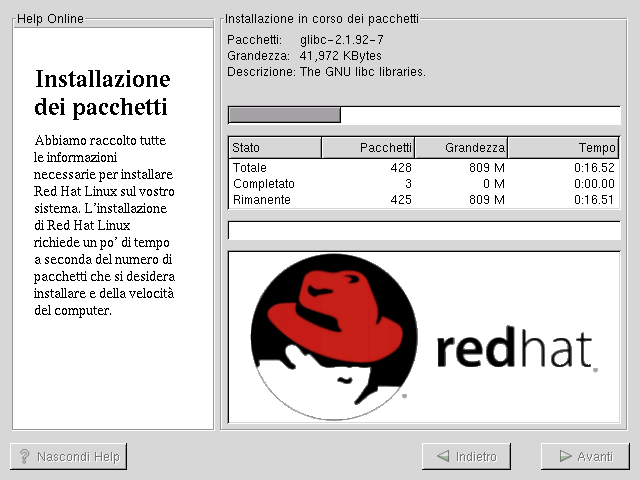This screenshot has width=640, height=480.
Task: Click the GNU libc libraries description text
Action: [x=363, y=72]
